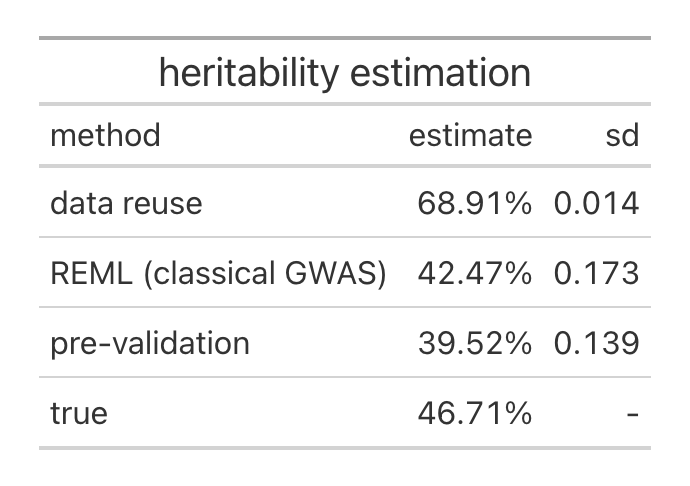
Task: Click the 39.52% estimate value
Action: pyautogui.click(x=475, y=343)
